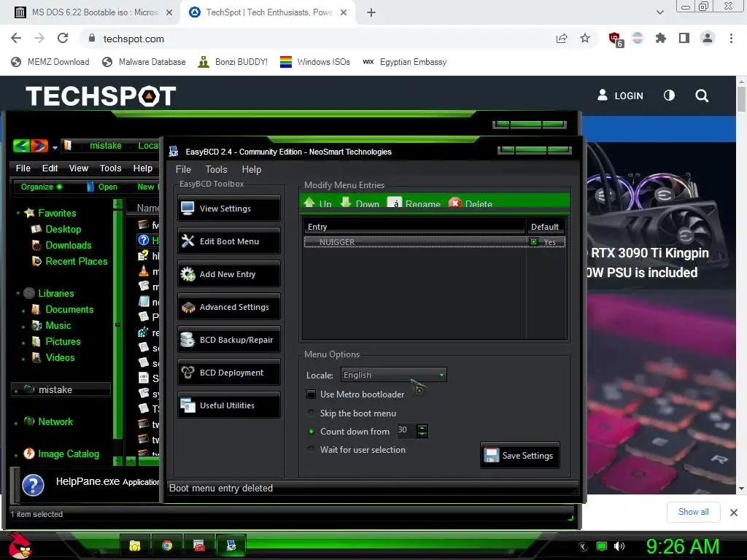Open Explorer Edit menu
The width and height of the screenshot is (747, 560).
(50, 168)
